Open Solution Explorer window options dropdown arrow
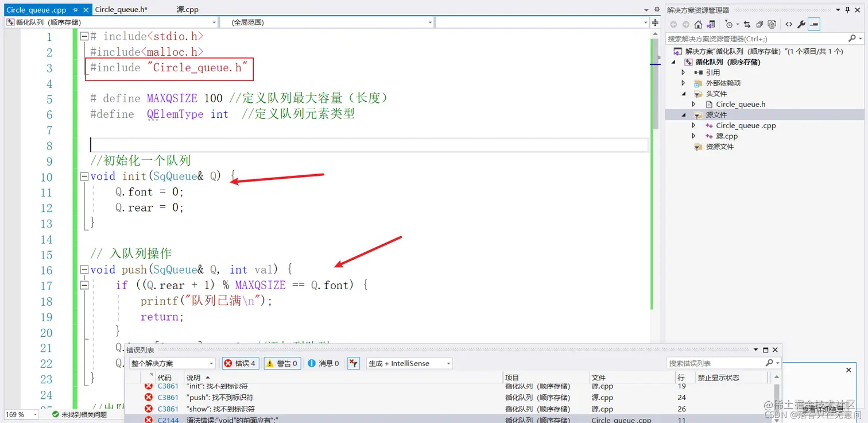Viewport: 868px width, 423px height. point(838,10)
